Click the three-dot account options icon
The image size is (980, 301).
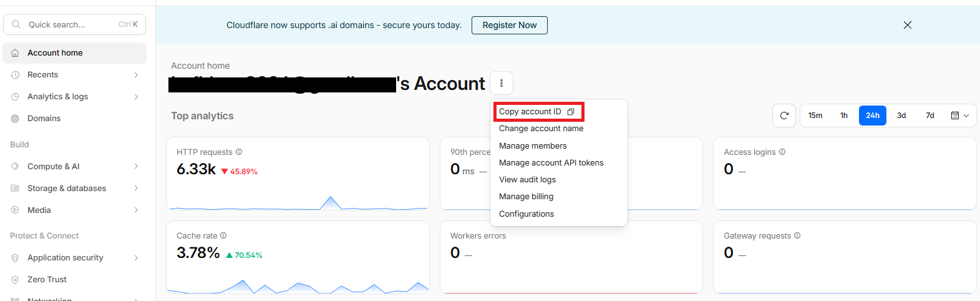(502, 83)
